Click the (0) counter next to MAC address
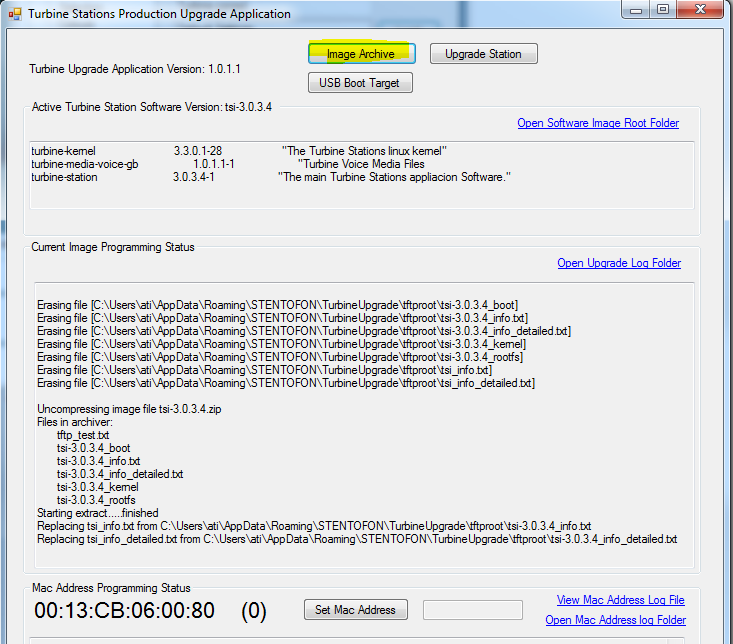Viewport: 733px width, 644px height. [x=254, y=611]
